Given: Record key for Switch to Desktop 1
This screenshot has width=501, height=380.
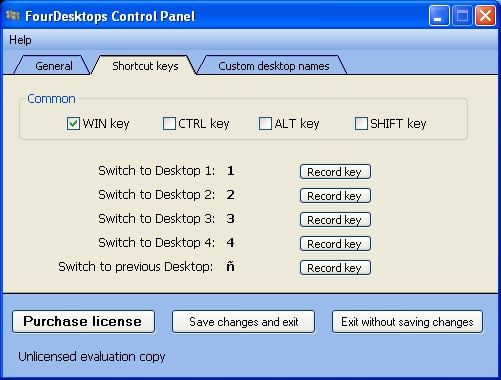Looking at the screenshot, I should tap(335, 172).
